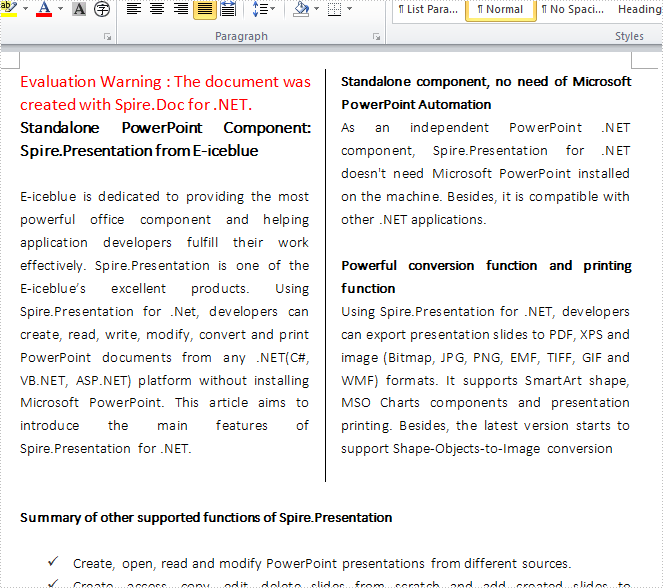
Task: Open the highlight color dropdown arrow
Action: 25,9
